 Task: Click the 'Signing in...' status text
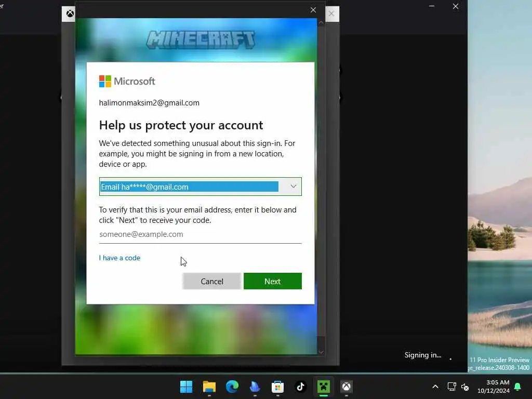(x=423, y=355)
